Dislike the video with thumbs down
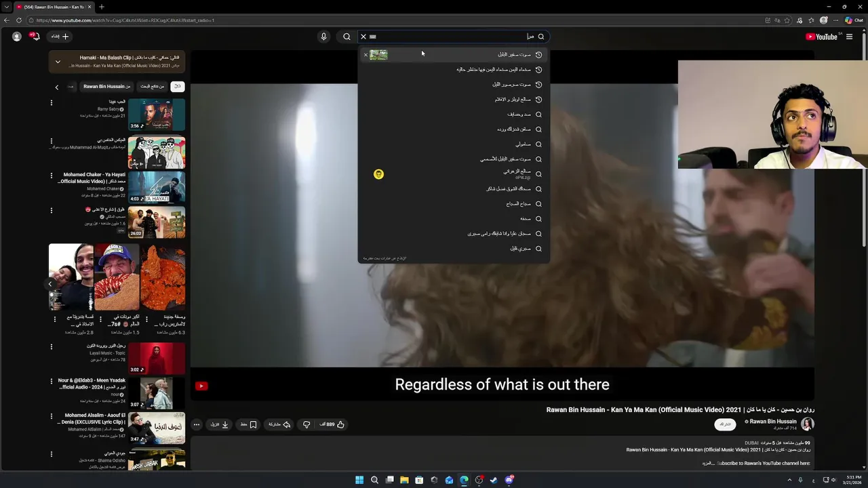 tap(307, 424)
